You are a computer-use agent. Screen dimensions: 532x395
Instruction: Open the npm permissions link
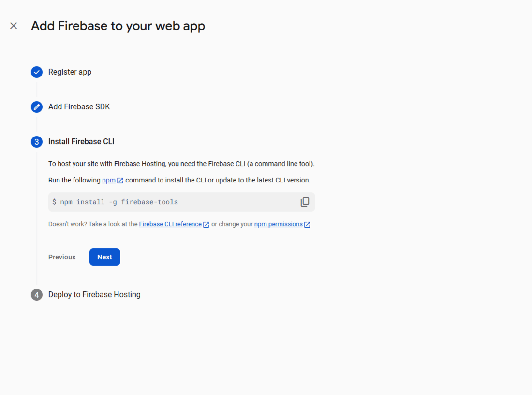278,224
